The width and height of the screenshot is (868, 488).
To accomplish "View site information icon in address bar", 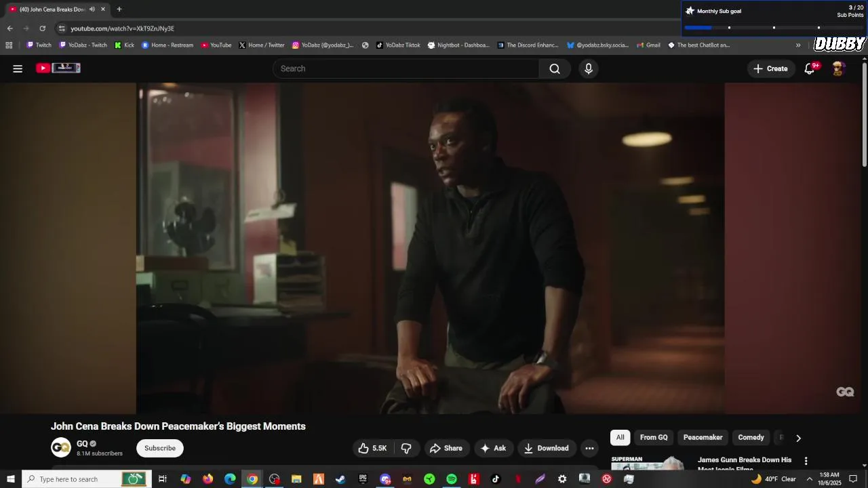I will (62, 28).
